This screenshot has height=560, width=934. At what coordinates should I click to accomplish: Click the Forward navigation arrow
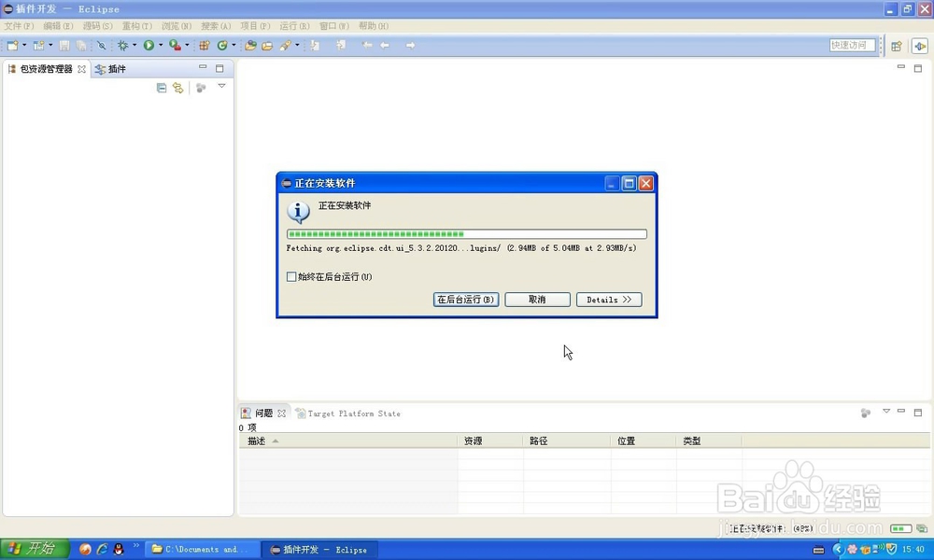(410, 45)
